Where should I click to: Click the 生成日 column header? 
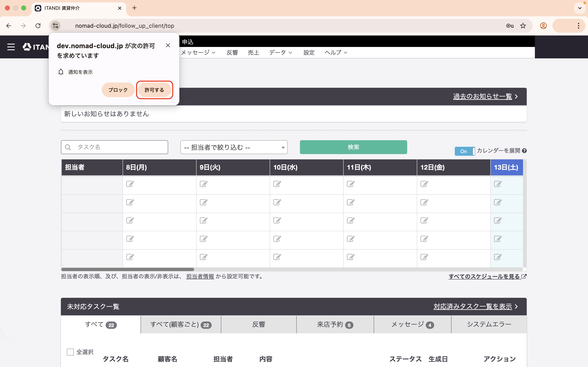tap(438, 359)
